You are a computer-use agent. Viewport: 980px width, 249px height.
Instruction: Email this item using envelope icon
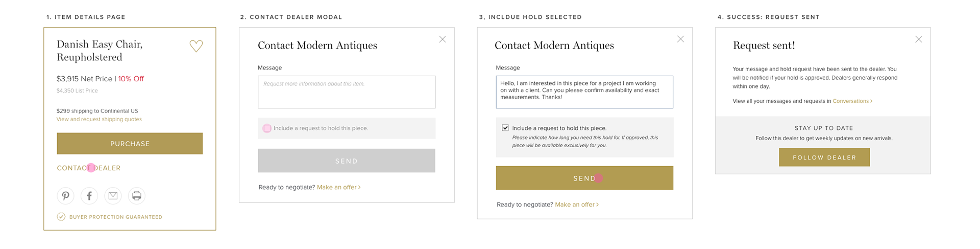pos(113,196)
